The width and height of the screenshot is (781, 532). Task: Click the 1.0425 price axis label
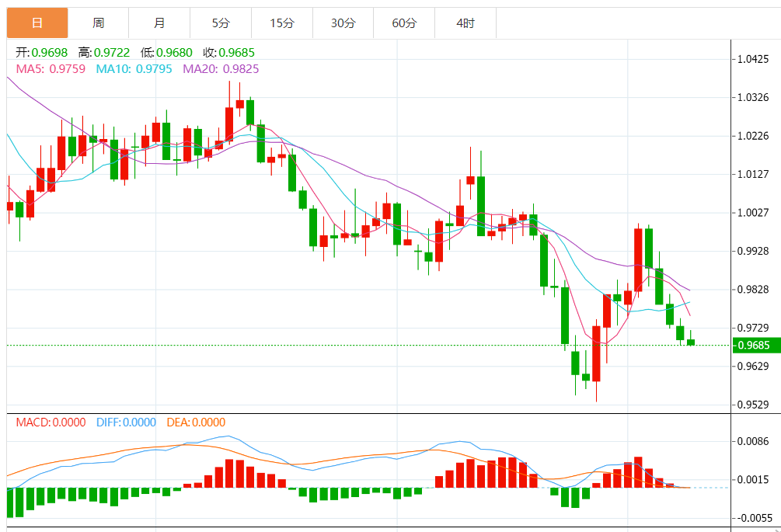(x=752, y=59)
